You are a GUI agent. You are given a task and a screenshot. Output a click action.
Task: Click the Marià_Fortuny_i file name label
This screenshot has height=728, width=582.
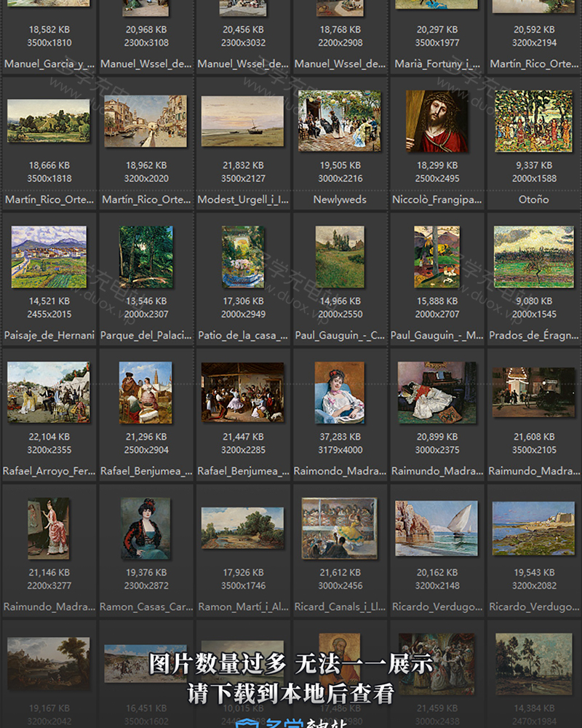click(436, 64)
